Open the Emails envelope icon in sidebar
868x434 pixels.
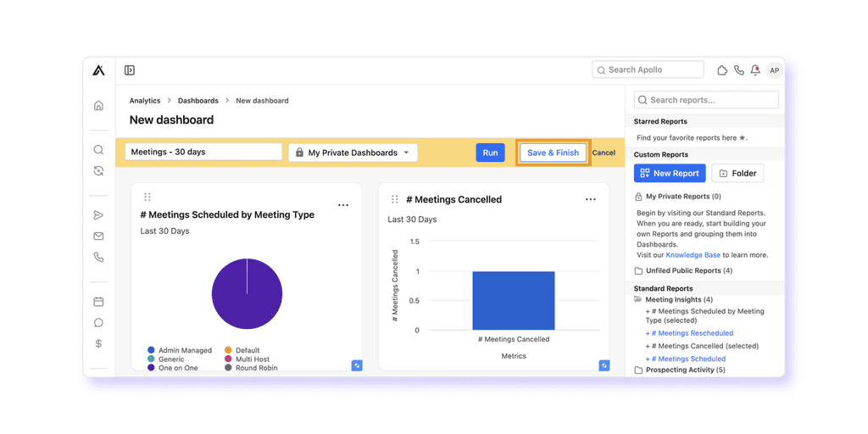98,236
